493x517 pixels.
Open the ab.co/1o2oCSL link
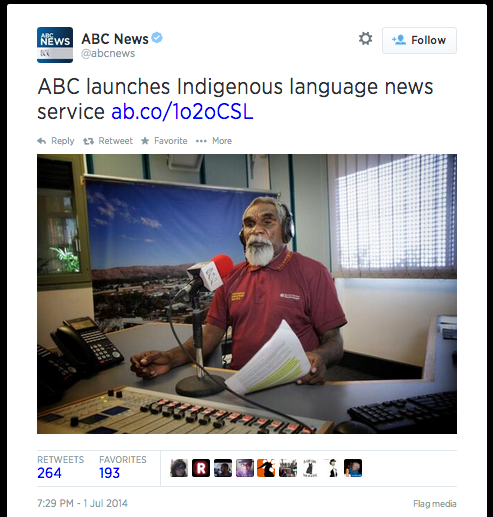pos(182,111)
